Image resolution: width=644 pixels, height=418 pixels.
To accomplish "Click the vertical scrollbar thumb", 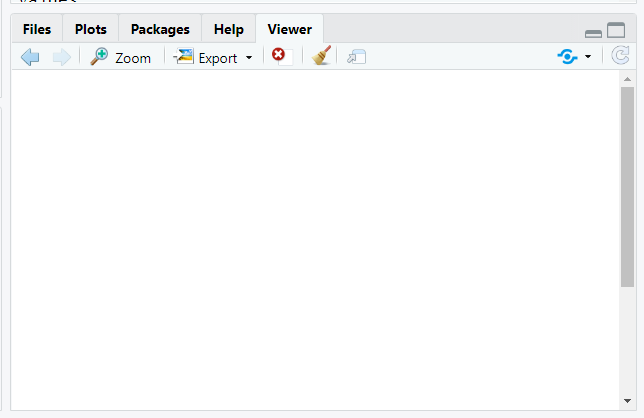I will pyautogui.click(x=628, y=187).
